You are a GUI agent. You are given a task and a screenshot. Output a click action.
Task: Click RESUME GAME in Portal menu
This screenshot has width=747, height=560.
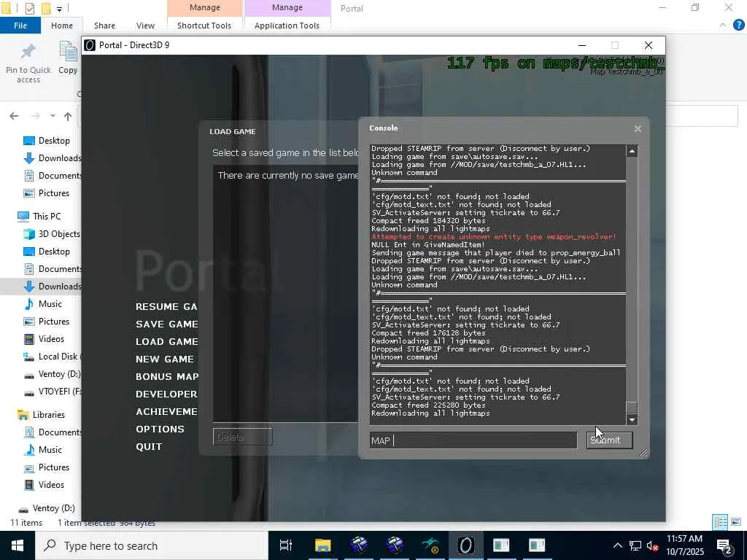(166, 307)
